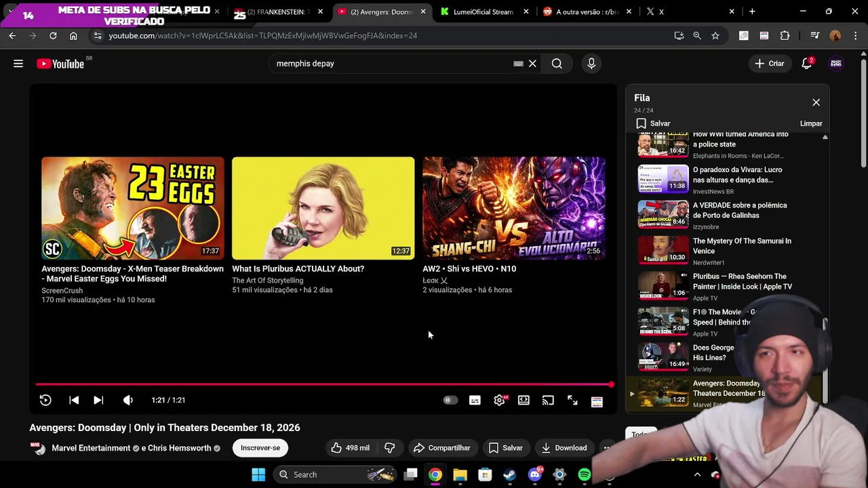Viewport: 868px width, 488px height.
Task: Open Chrome extensions puzzle menu
Action: [785, 35]
